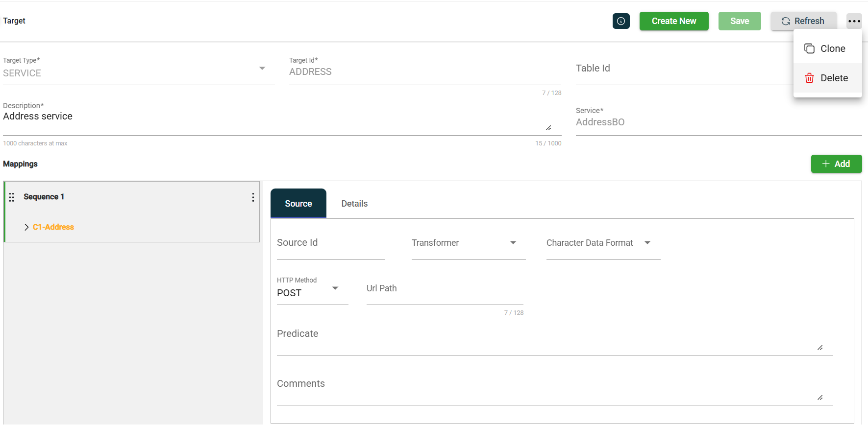This screenshot has height=425, width=868.
Task: Open Sequence 1 vertical dots menu
Action: point(253,197)
